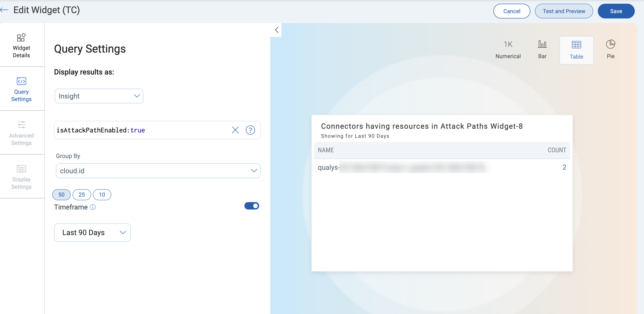Click the Test and Preview button
644x314 pixels.
point(564,11)
